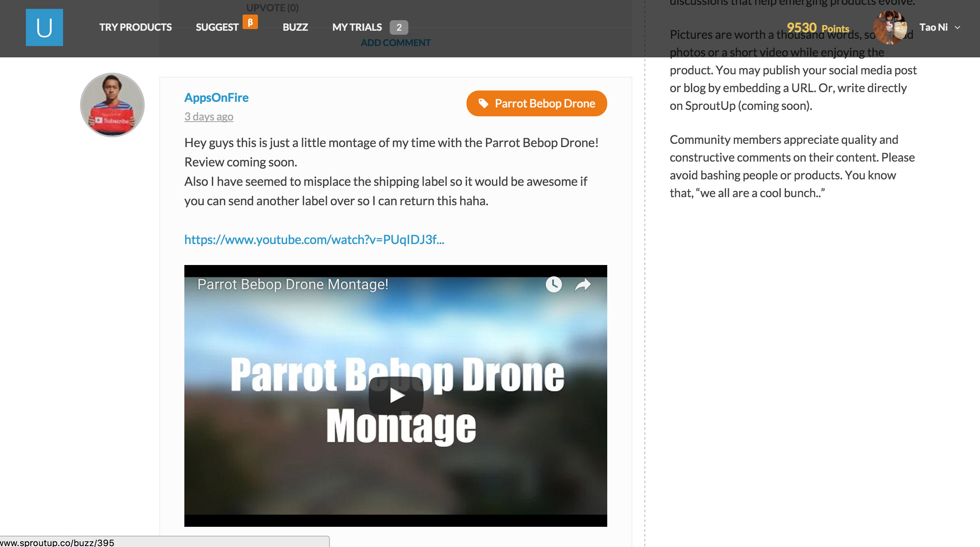Open the Suggest navigation item
This screenshot has width=980, height=547.
[x=217, y=27]
